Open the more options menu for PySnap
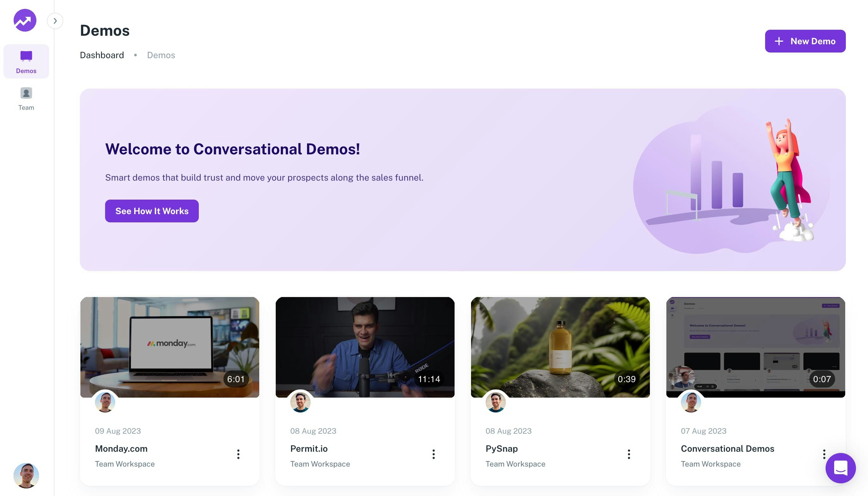The height and width of the screenshot is (496, 868). 629,454
